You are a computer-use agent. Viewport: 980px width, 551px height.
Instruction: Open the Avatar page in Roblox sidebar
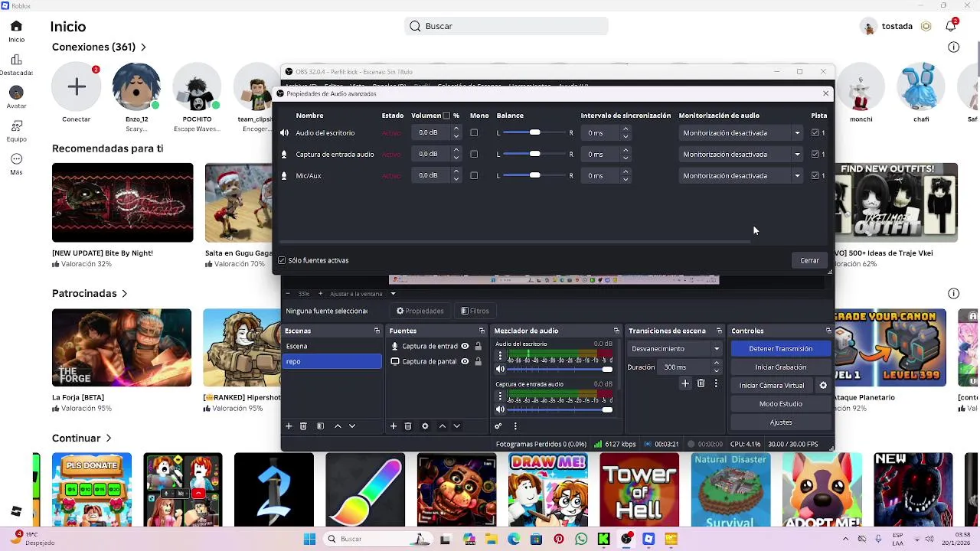pyautogui.click(x=16, y=97)
